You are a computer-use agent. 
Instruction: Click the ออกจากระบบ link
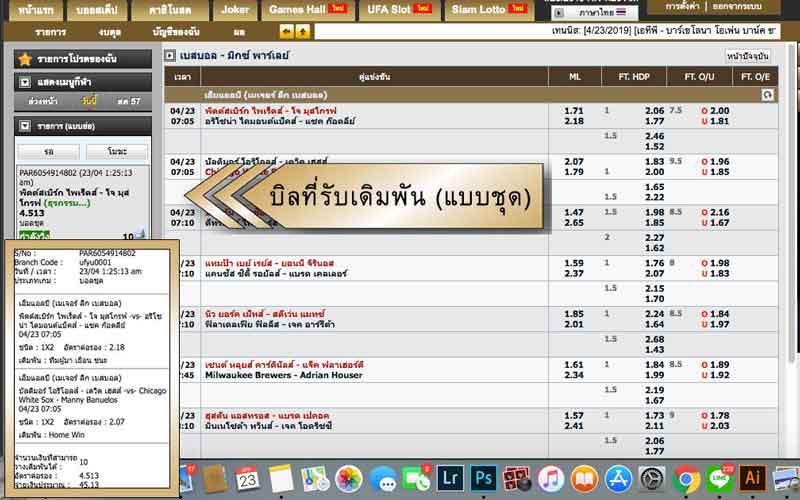(737, 7)
